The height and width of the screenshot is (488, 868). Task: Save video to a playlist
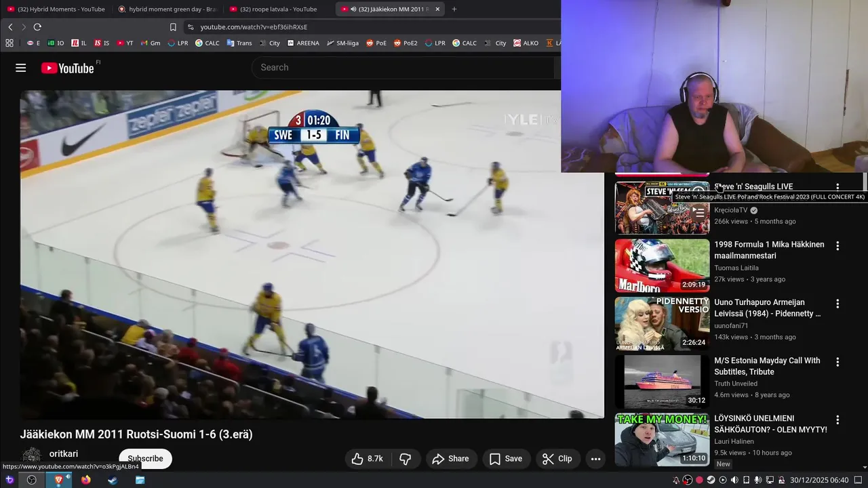(506, 459)
